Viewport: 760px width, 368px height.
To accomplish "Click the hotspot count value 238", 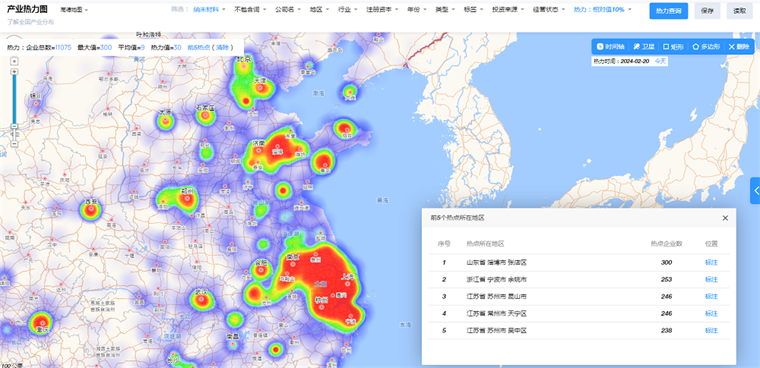I will pyautogui.click(x=666, y=330).
